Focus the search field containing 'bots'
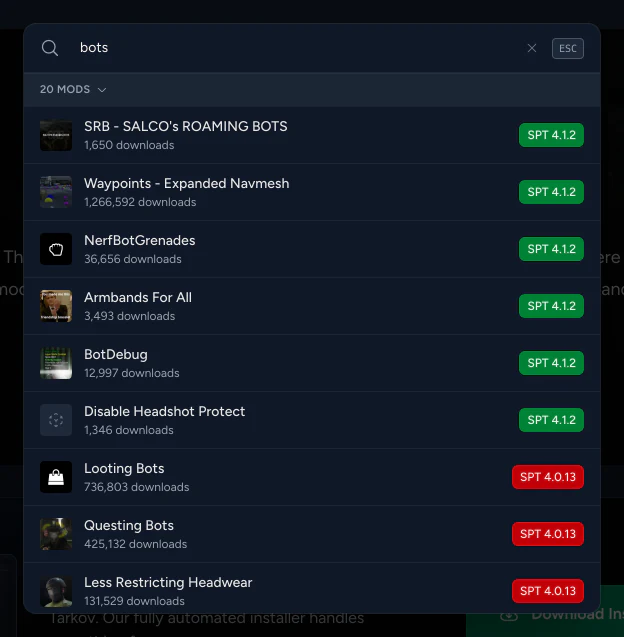The image size is (624, 637). [297, 48]
